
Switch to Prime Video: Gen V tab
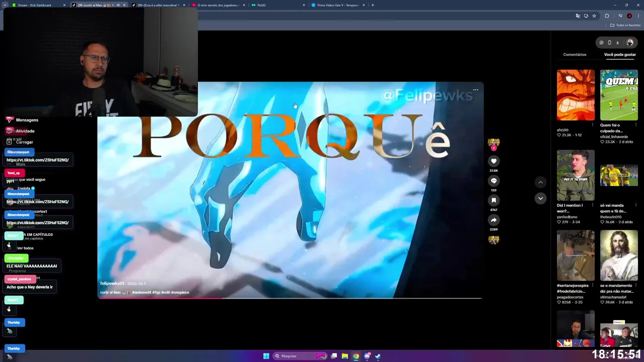tap(338, 5)
